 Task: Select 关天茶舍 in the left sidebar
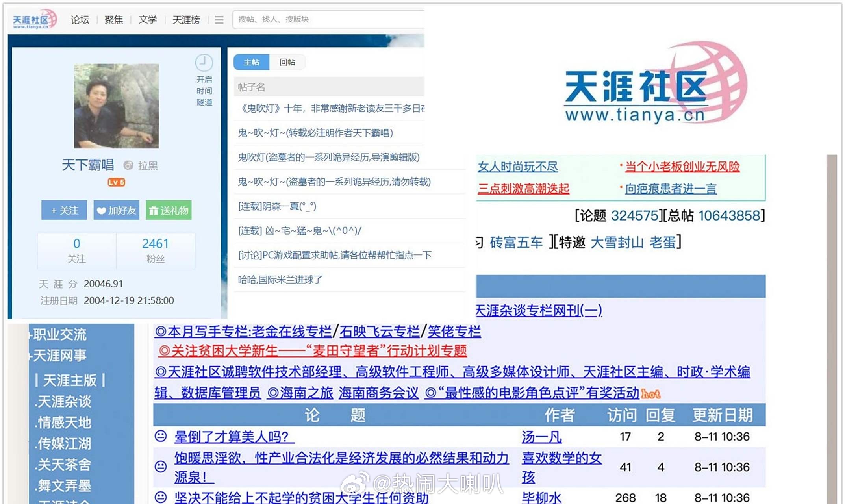click(x=64, y=465)
